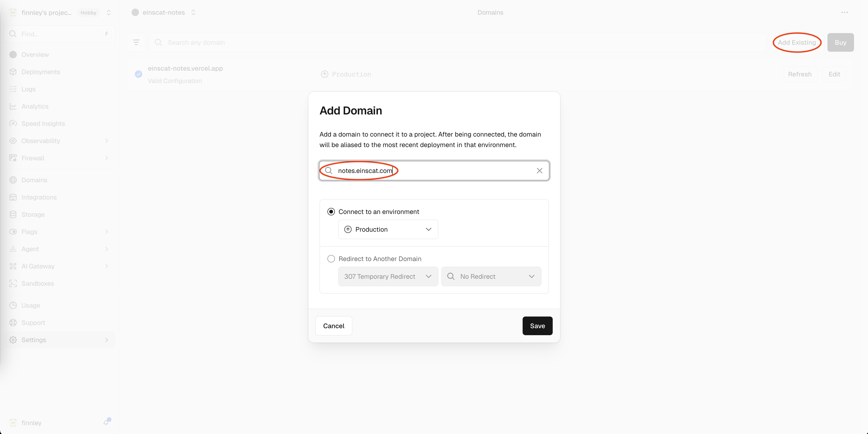Open the three-dot more options menu
Image resolution: width=868 pixels, height=434 pixels.
click(844, 12)
